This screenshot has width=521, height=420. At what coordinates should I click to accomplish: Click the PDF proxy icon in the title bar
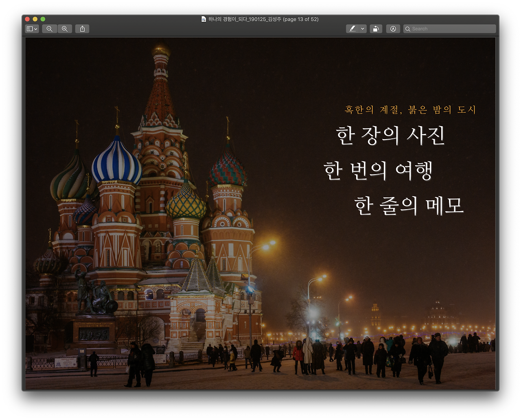click(x=203, y=19)
